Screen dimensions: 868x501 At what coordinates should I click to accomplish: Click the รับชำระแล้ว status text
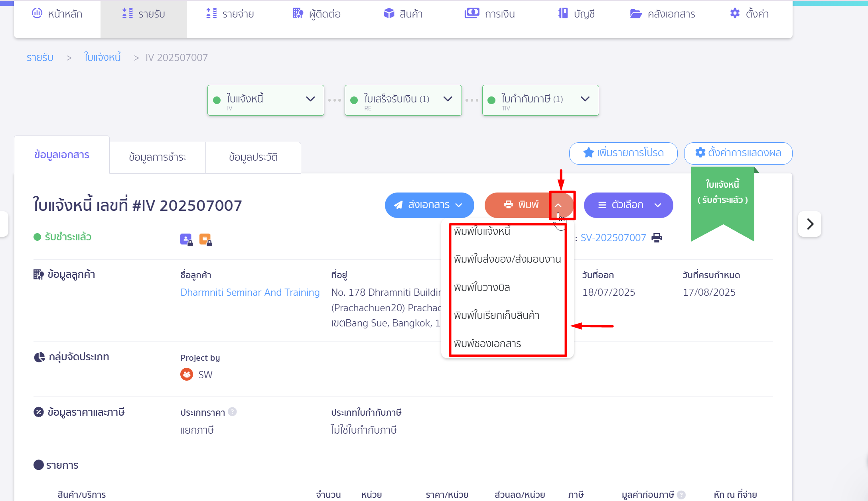point(68,237)
